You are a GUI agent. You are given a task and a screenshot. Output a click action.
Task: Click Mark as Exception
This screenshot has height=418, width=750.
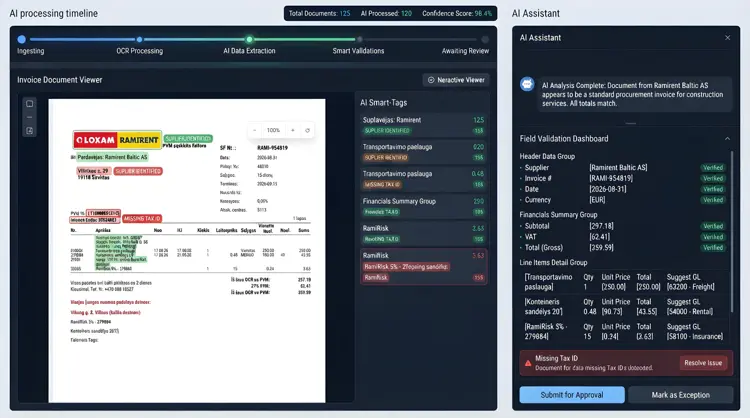click(x=681, y=395)
